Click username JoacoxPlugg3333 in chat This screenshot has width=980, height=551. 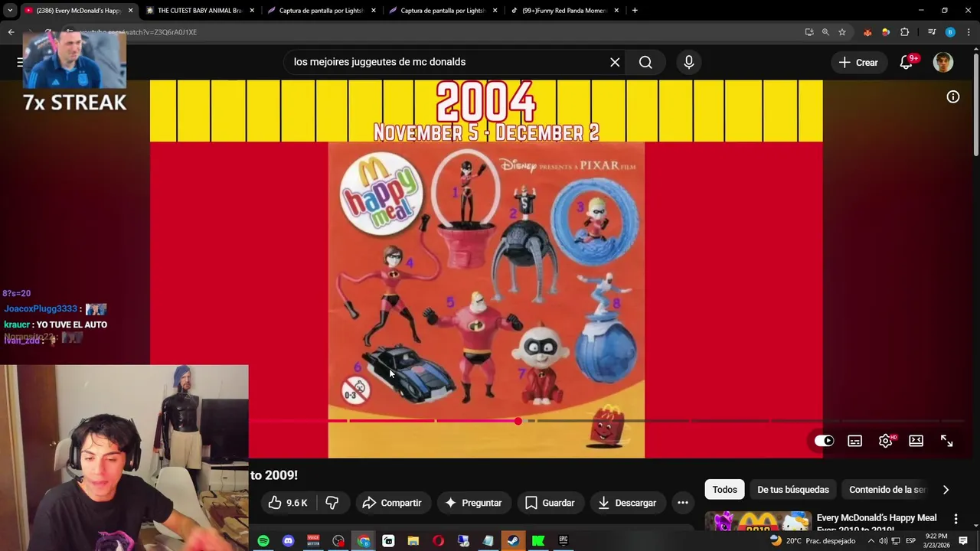[41, 309]
